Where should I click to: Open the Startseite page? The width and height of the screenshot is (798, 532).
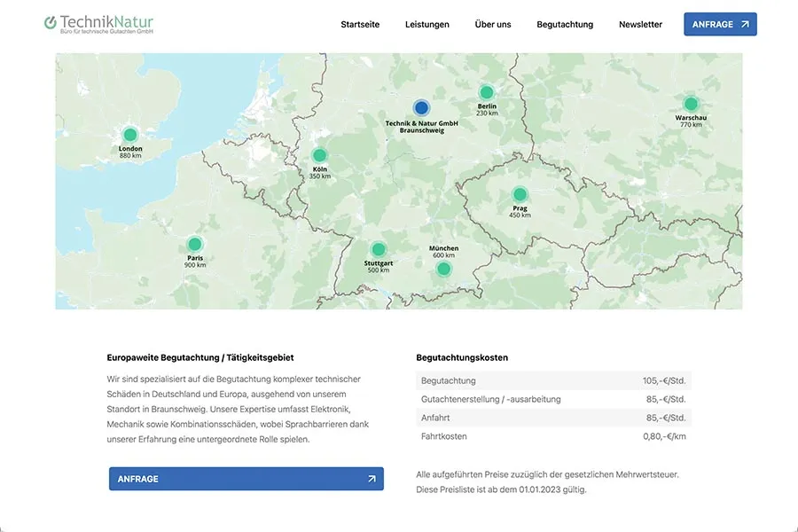[360, 25]
